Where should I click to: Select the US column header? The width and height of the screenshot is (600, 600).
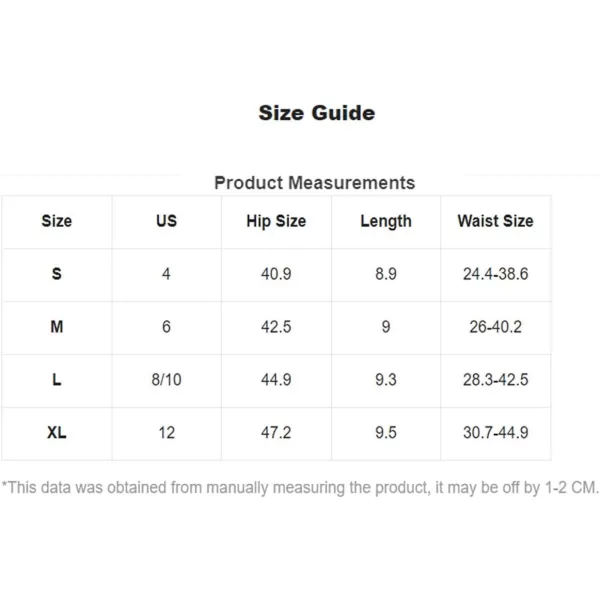(166, 221)
